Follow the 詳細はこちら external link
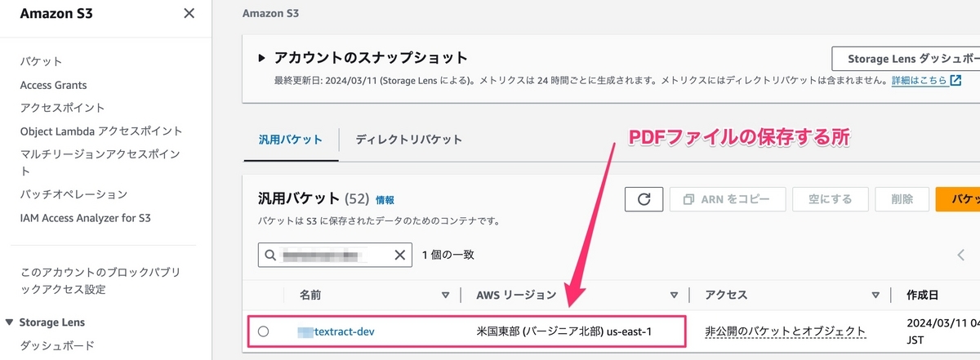 pyautogui.click(x=926, y=80)
